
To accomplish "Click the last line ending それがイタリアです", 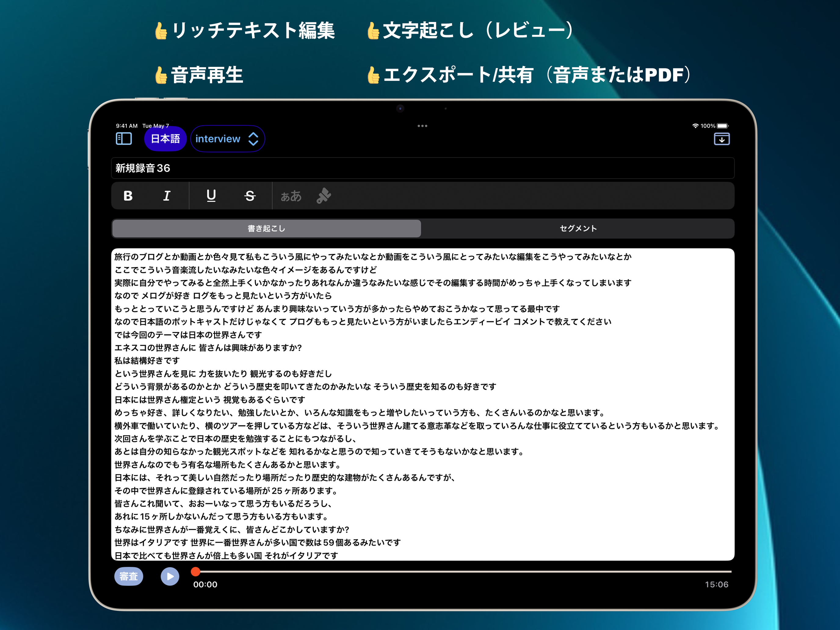I will coord(226,555).
